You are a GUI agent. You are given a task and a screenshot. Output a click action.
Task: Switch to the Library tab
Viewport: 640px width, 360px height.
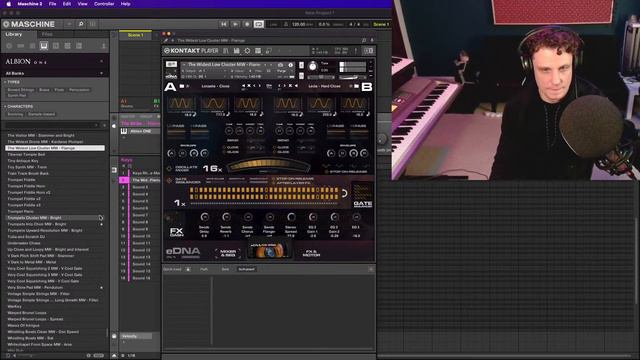point(14,34)
